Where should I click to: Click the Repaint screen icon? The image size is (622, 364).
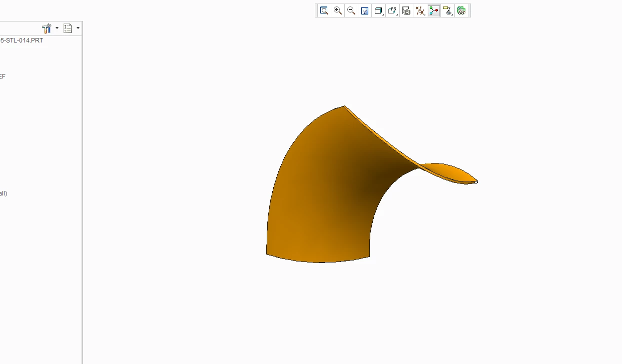click(365, 10)
